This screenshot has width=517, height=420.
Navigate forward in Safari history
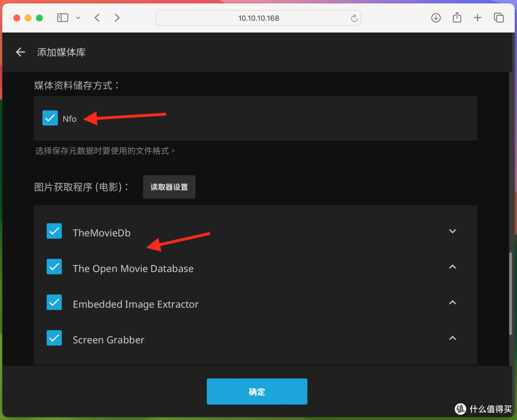117,18
